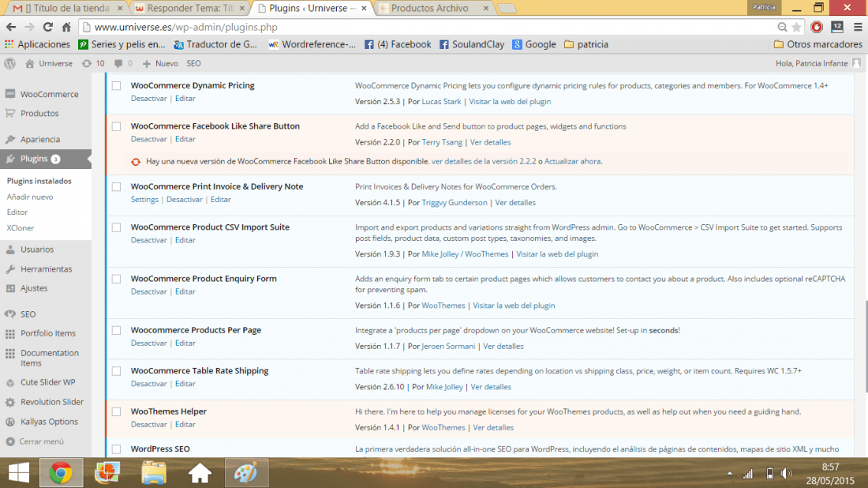
Task: Check the WordPress SEO plugin checkbox
Action: [x=116, y=449]
